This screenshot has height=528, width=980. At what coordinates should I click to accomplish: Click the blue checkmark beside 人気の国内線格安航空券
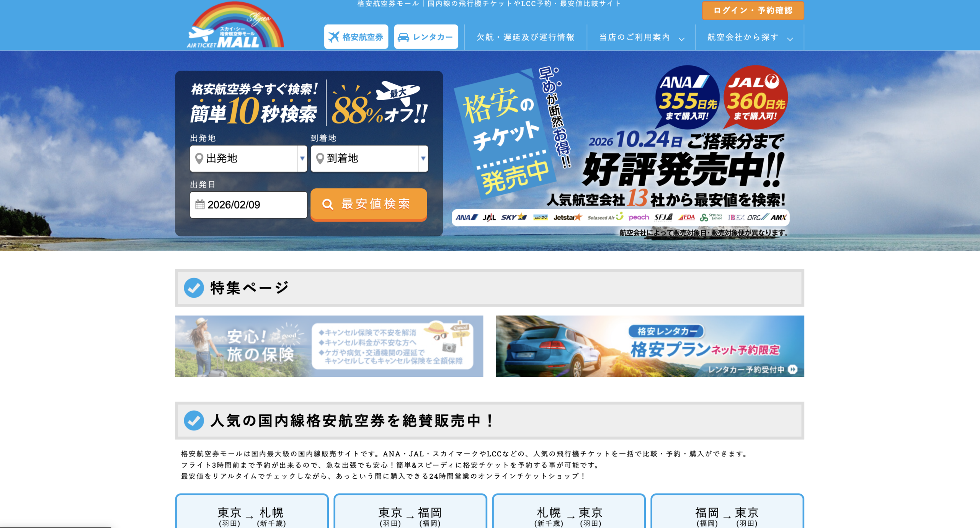pyautogui.click(x=194, y=420)
